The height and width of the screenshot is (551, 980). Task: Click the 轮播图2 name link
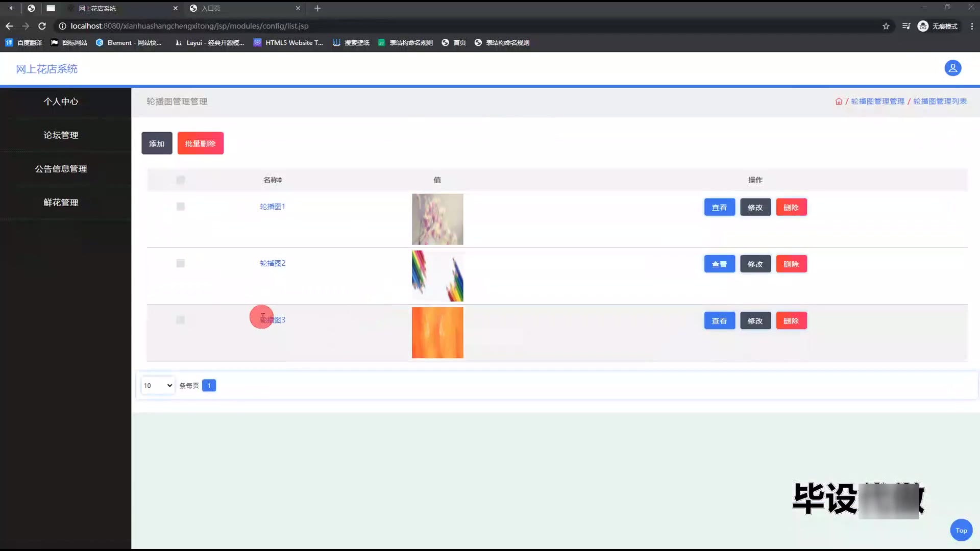[273, 263]
